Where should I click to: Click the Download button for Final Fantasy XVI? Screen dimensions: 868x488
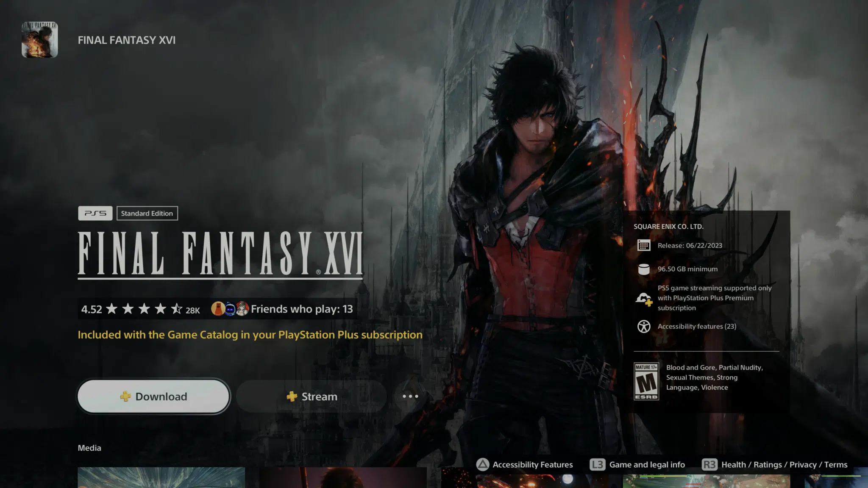(x=153, y=396)
